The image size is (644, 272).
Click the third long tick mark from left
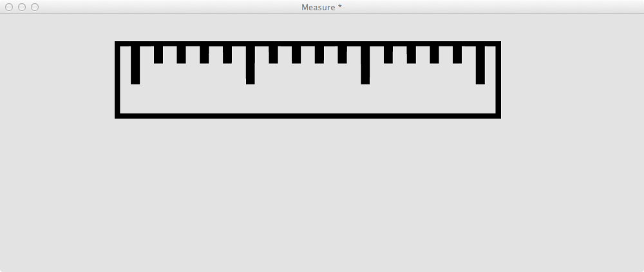[x=365, y=65]
